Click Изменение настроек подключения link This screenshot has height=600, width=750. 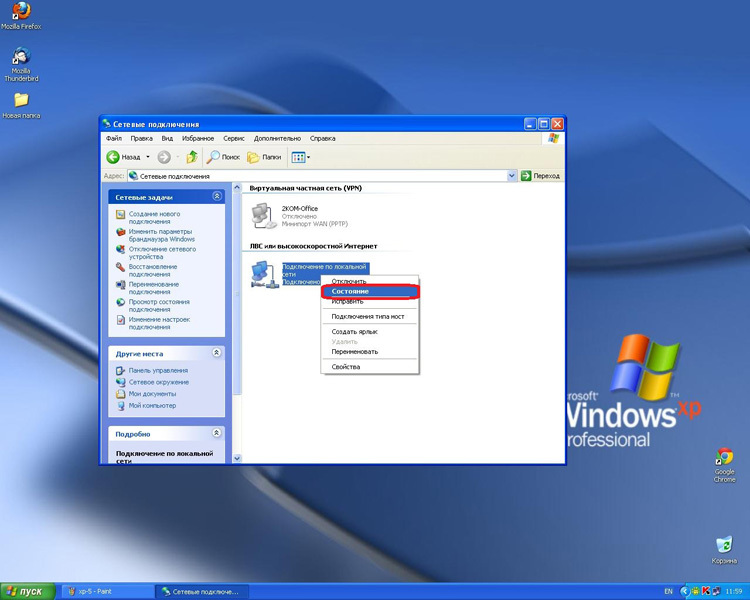(x=159, y=323)
